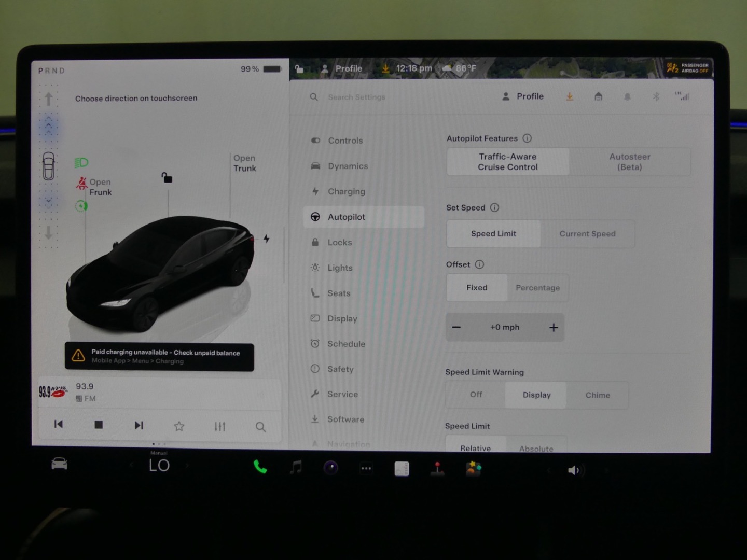747x560 pixels.
Task: Tap the lock icon in top status bar
Action: pyautogui.click(x=299, y=68)
